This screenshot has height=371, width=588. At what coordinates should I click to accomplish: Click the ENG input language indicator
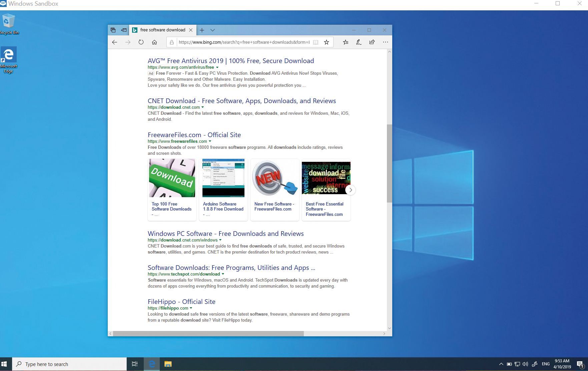[546, 364]
